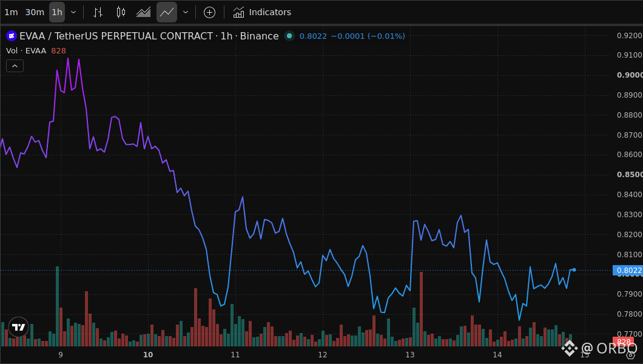643x364 pixels.
Task: Switch to Area chart style
Action: [x=144, y=12]
